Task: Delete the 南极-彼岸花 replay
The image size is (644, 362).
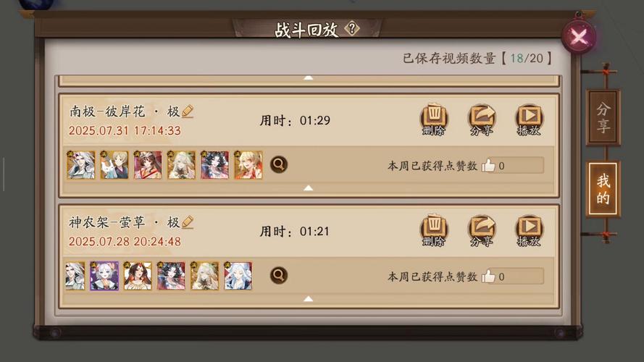Action: click(x=434, y=119)
